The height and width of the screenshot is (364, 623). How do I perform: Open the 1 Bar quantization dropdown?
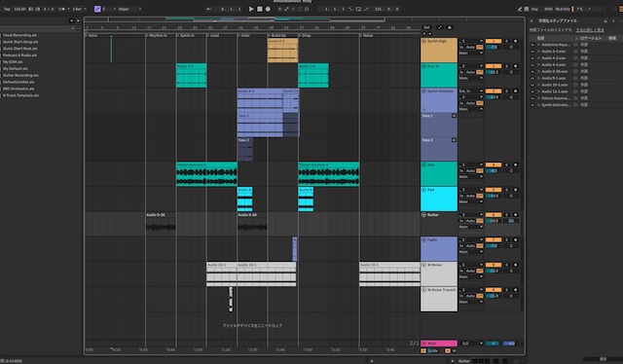[79, 9]
